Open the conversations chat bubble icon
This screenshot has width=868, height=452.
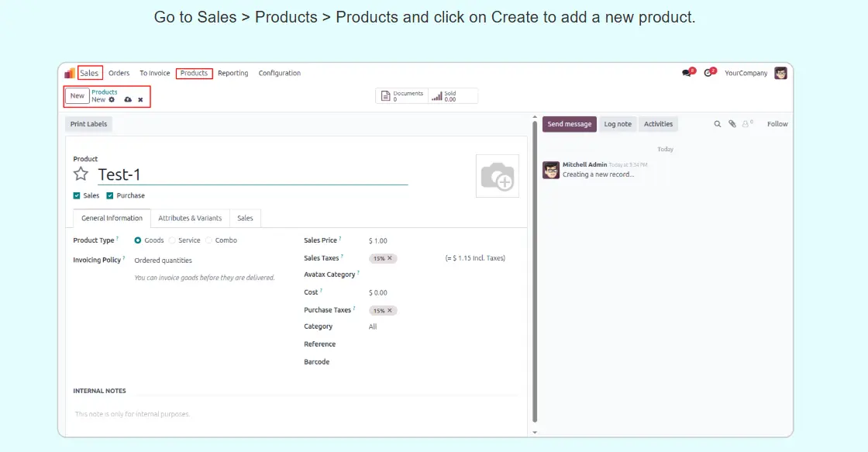687,73
